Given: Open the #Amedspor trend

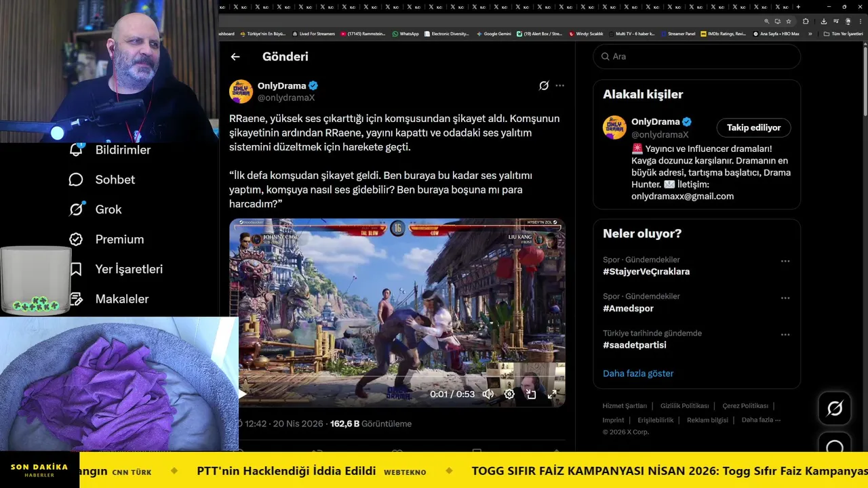Looking at the screenshot, I should coord(628,308).
